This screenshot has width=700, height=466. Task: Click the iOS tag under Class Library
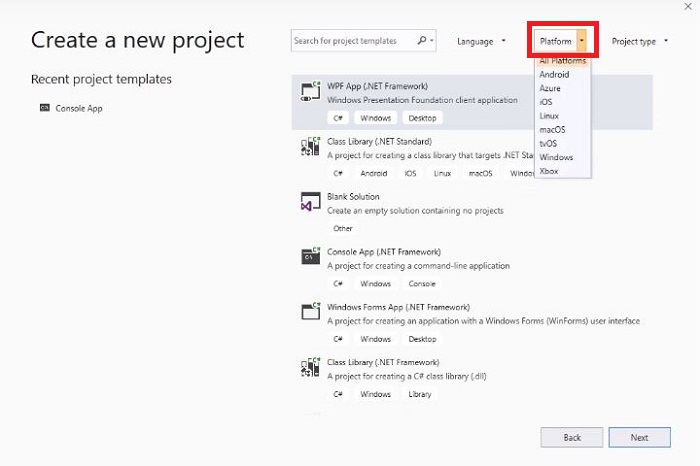pos(410,173)
